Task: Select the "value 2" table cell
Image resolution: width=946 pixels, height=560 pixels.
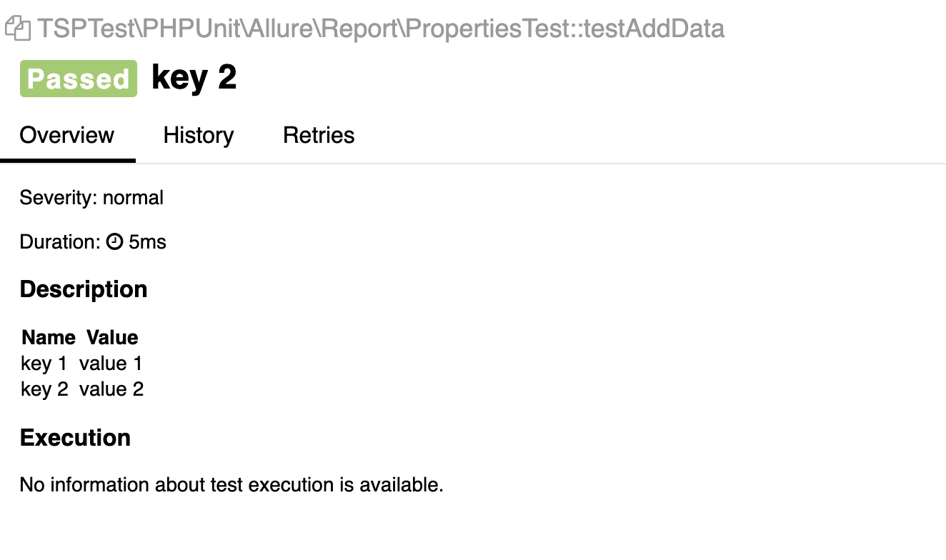Action: 111,389
